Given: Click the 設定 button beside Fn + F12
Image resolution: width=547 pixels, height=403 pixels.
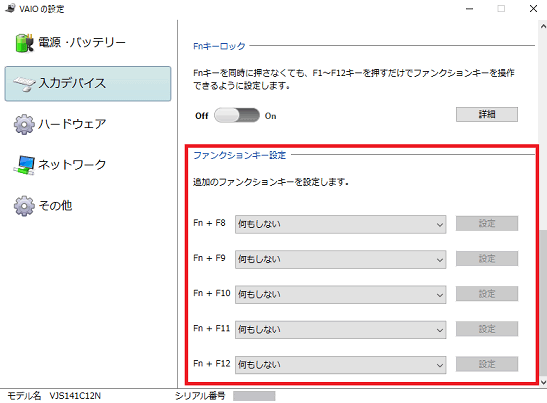Looking at the screenshot, I should click(x=487, y=364).
